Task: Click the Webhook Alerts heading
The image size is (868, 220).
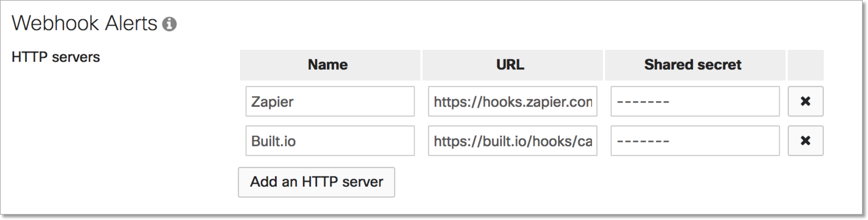Action: point(84,23)
